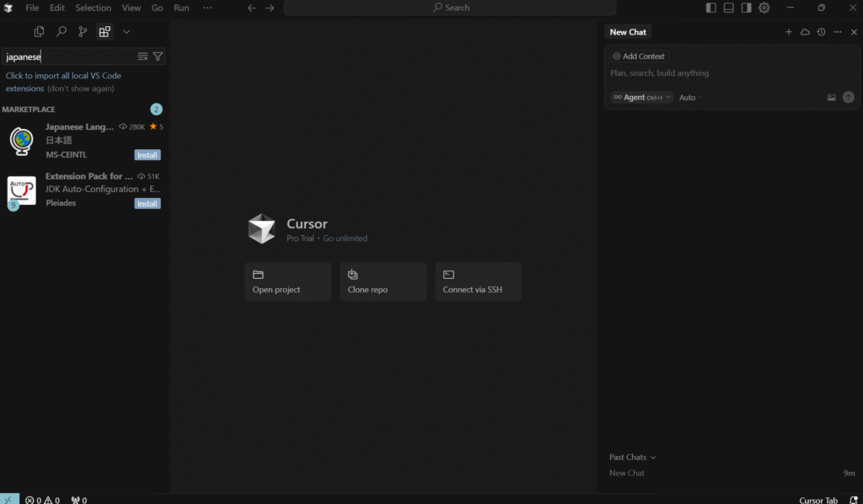Click the title bar Search command box
This screenshot has width=863, height=504.
pos(450,8)
